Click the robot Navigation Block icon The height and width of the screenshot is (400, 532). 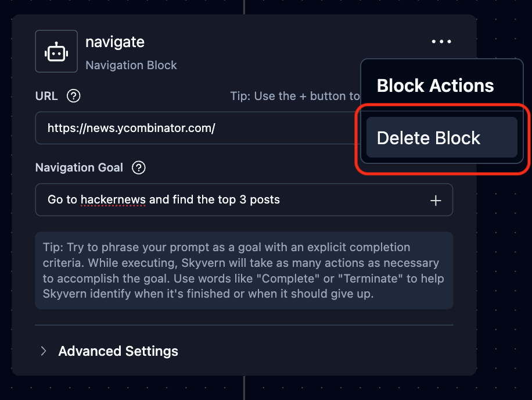56,52
